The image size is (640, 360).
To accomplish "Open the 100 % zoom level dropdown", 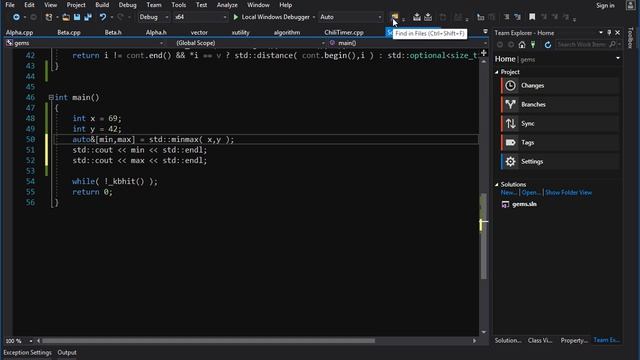I will 31,341.
